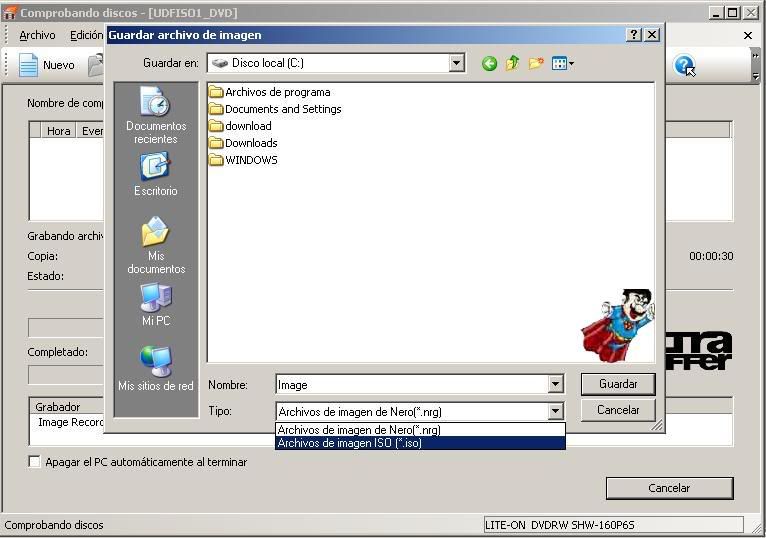Viewport: 766px width, 538px height.
Task: Click the dialog's question mark help button
Action: pos(634,35)
